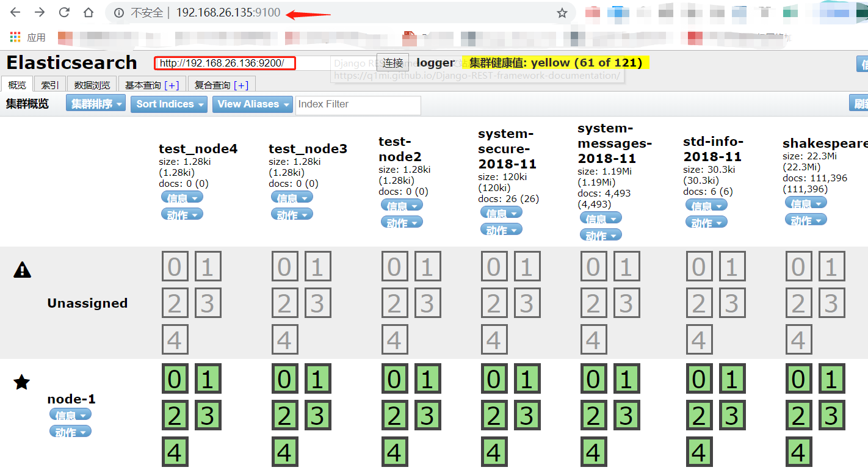Switch to the 概览 overview tab
Screen dimensions: 868x470
(x=17, y=85)
